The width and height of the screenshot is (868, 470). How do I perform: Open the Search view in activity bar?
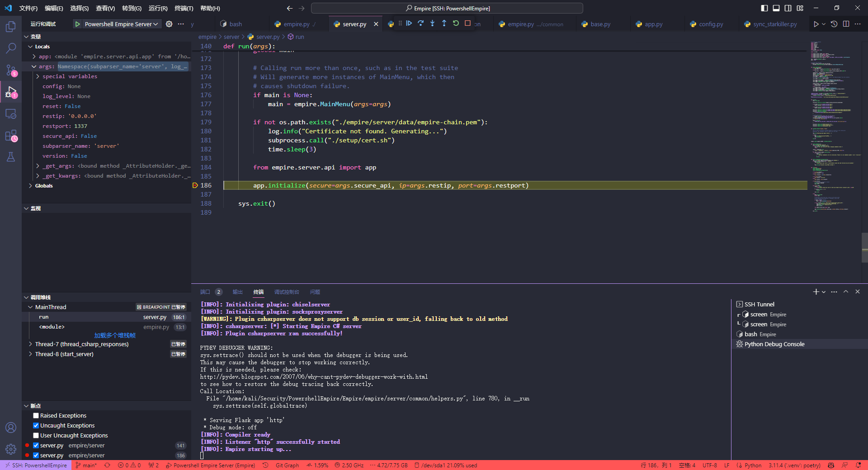coord(11,48)
